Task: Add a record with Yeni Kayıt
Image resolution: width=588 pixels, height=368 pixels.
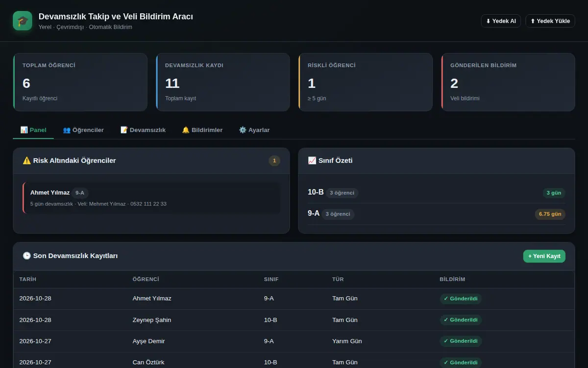Action: 544,256
